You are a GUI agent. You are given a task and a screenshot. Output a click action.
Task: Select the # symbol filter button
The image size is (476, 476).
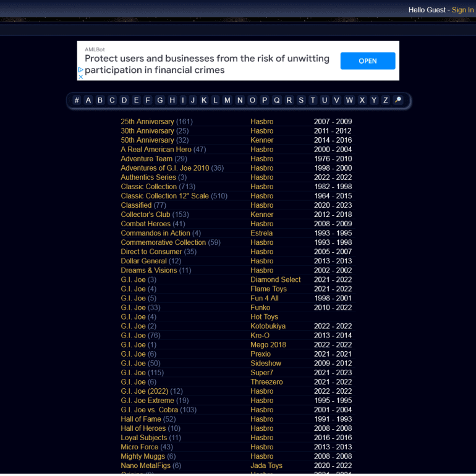coord(77,100)
